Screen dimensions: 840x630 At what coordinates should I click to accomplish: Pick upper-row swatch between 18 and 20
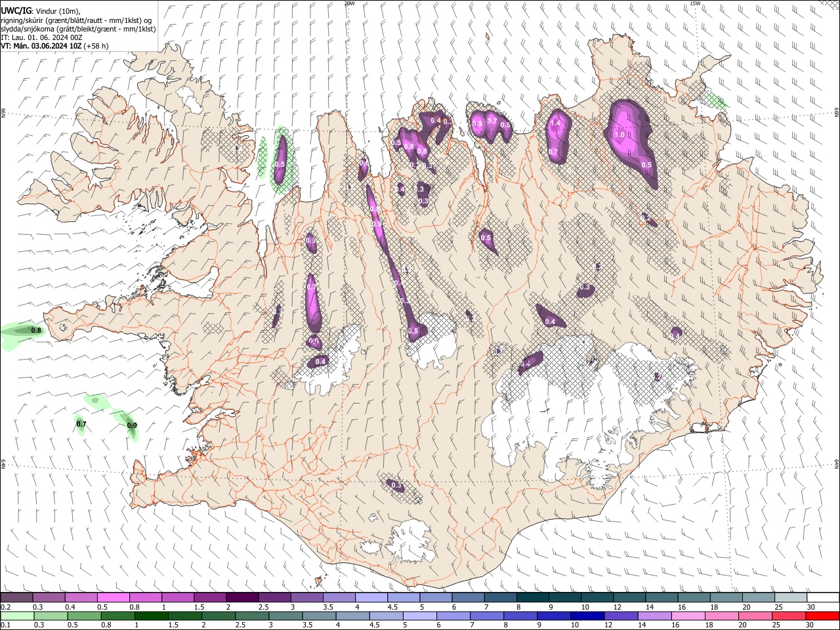point(725,597)
